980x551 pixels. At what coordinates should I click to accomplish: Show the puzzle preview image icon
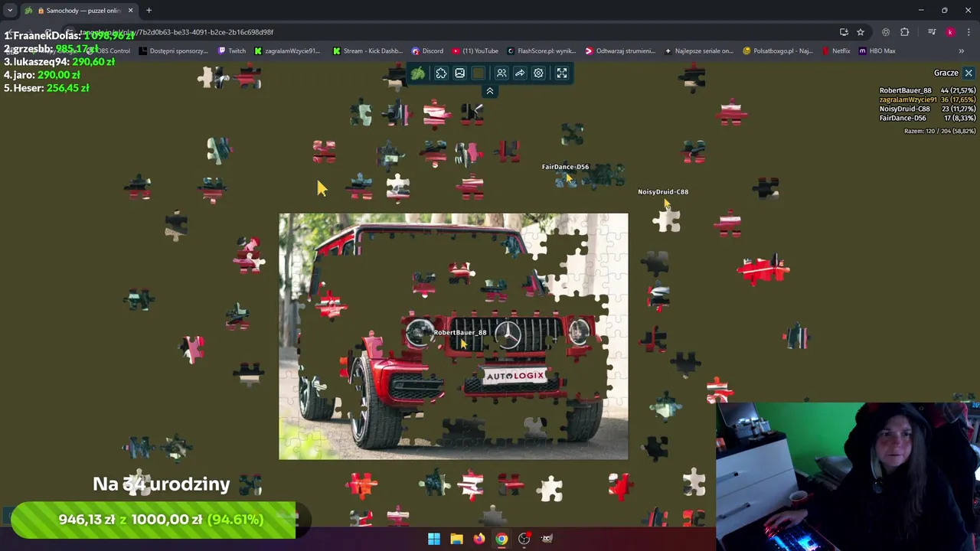(459, 73)
